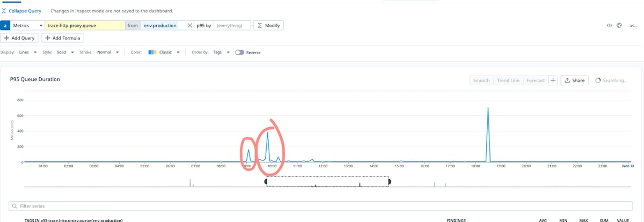Remove the env:production filter
Screen dimensions: 644x222
pos(189,25)
